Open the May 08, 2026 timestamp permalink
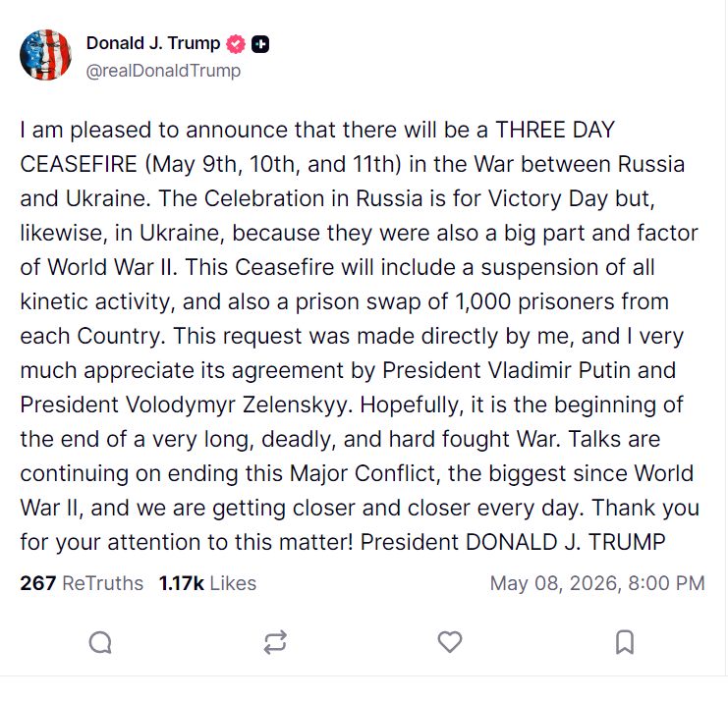Viewport: 728px width, 702px height. [597, 583]
